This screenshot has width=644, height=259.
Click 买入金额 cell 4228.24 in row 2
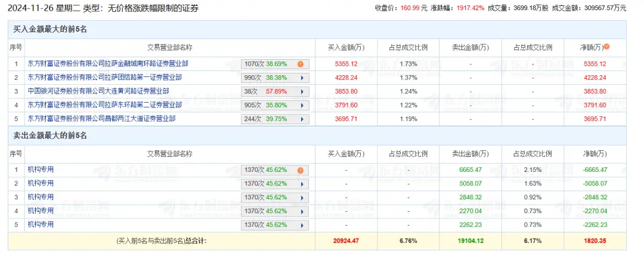[x=346, y=78]
